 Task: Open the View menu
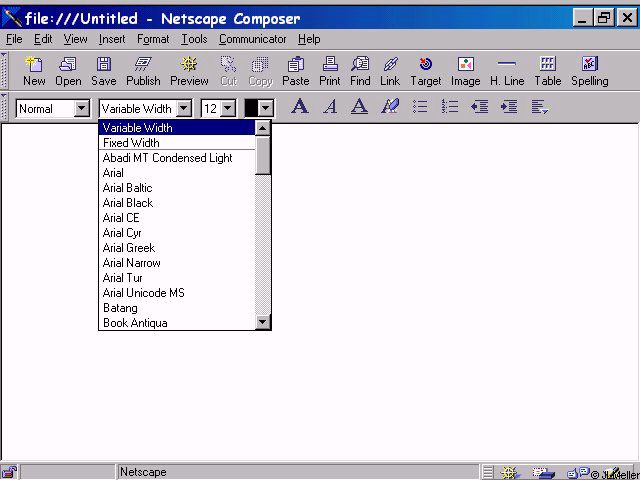(75, 39)
